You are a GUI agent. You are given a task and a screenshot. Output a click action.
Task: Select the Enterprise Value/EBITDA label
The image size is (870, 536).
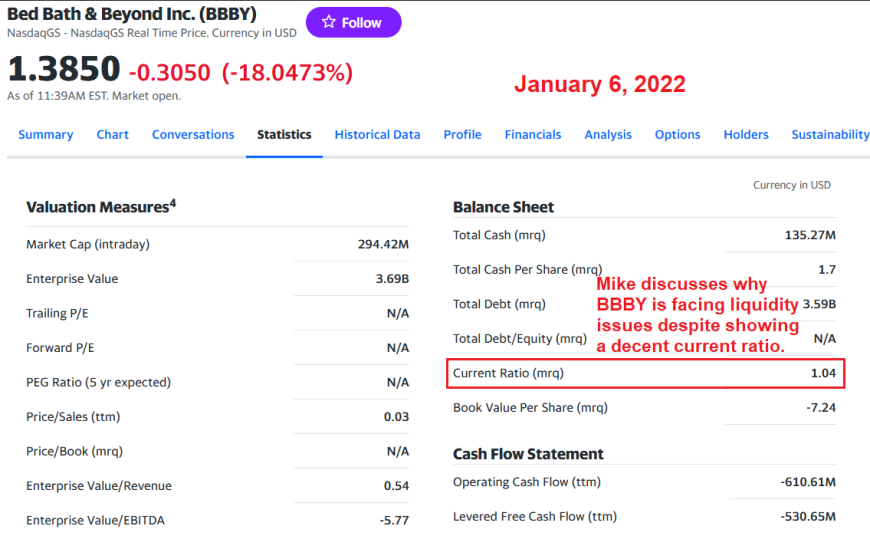point(95,520)
